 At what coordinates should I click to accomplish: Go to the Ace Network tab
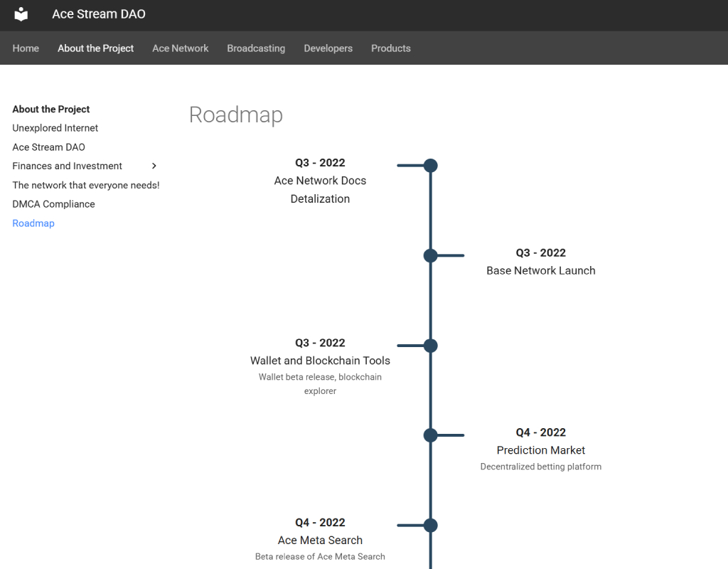(180, 48)
